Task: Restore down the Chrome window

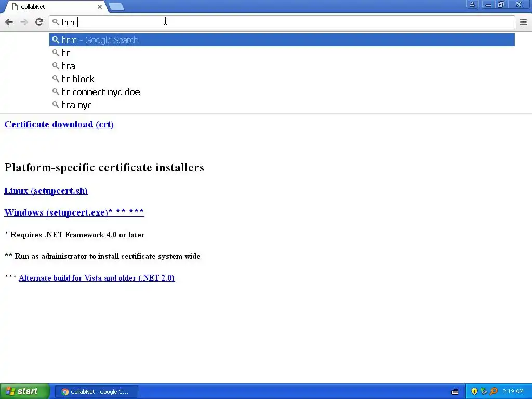Action: tap(501, 4)
